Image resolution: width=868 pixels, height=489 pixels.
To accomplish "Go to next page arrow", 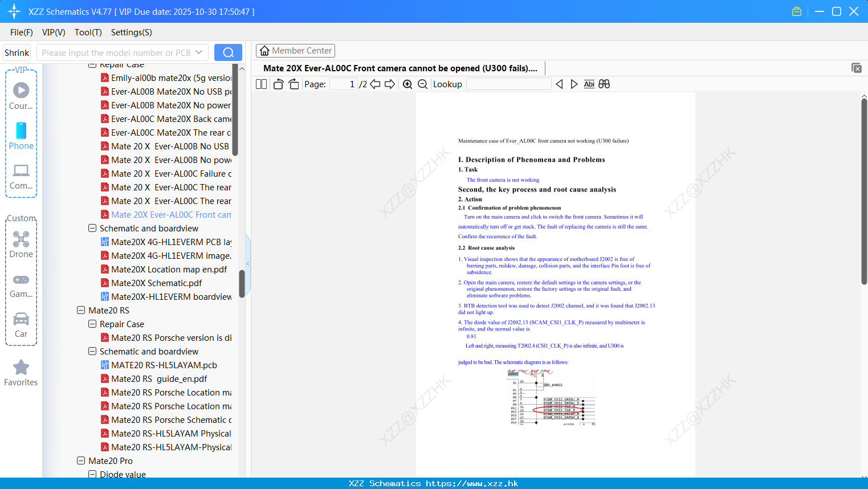I will [390, 84].
